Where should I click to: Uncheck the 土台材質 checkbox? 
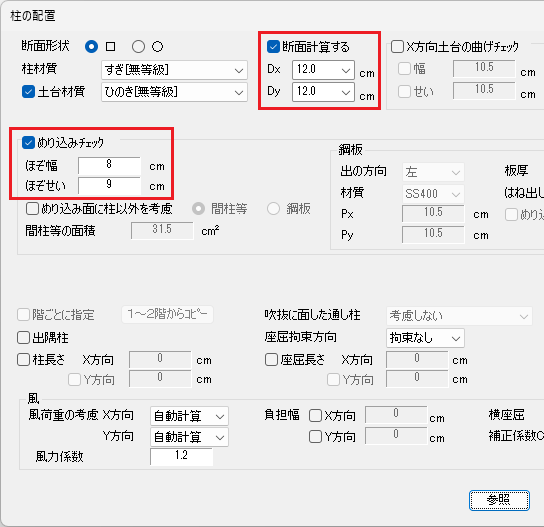(28, 92)
